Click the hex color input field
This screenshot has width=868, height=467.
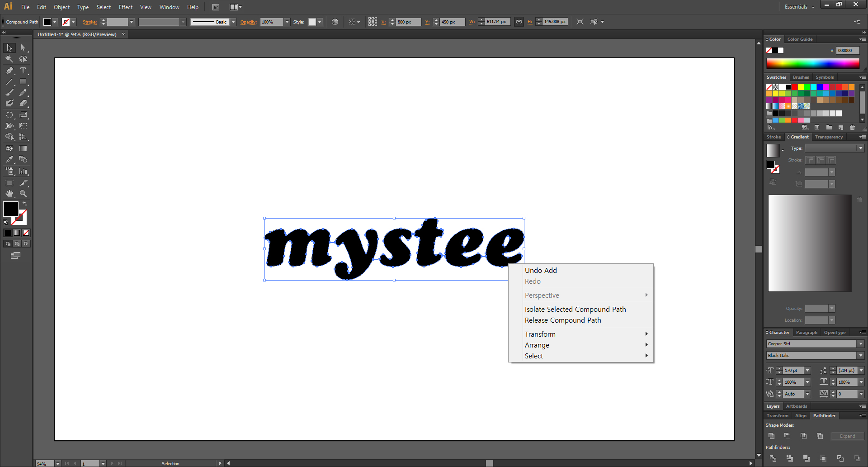click(x=848, y=51)
